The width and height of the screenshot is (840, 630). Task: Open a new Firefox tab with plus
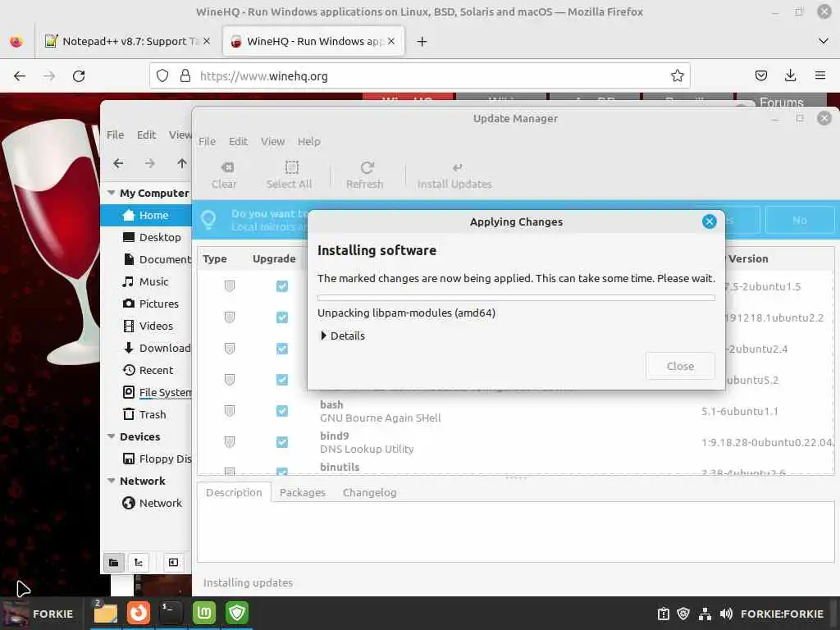(422, 41)
